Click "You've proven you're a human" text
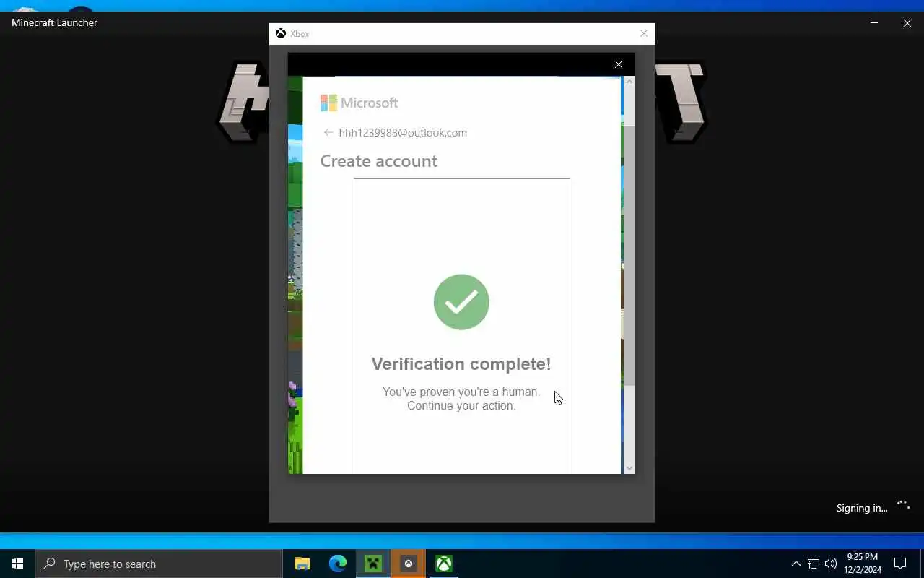This screenshot has height=578, width=924. tap(461, 392)
